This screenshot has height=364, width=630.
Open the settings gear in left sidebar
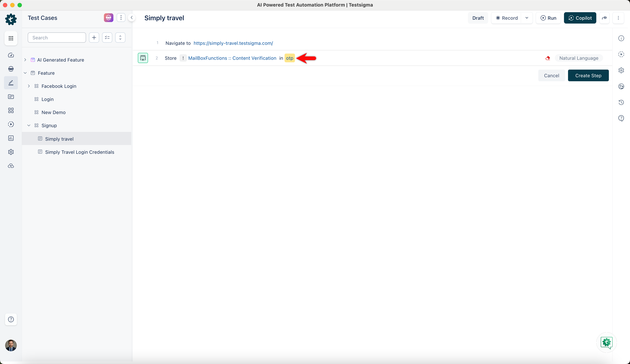(x=11, y=152)
